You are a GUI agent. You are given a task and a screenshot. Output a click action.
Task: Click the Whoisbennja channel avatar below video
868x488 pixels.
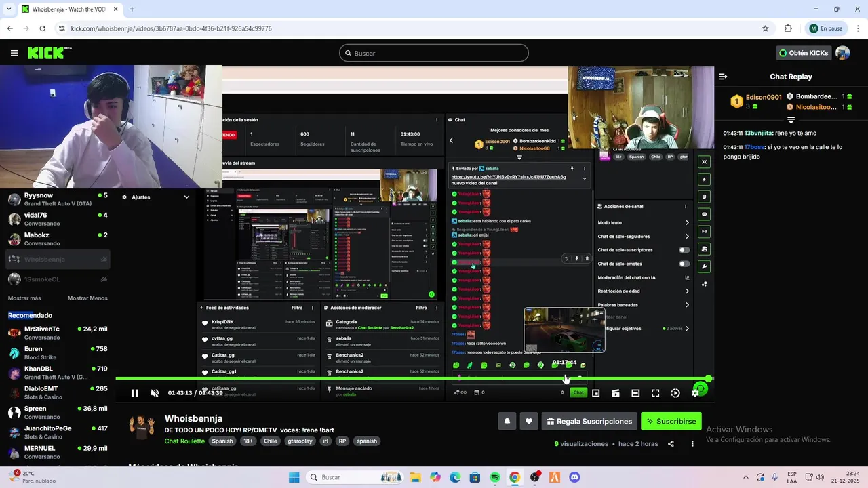[x=142, y=427]
